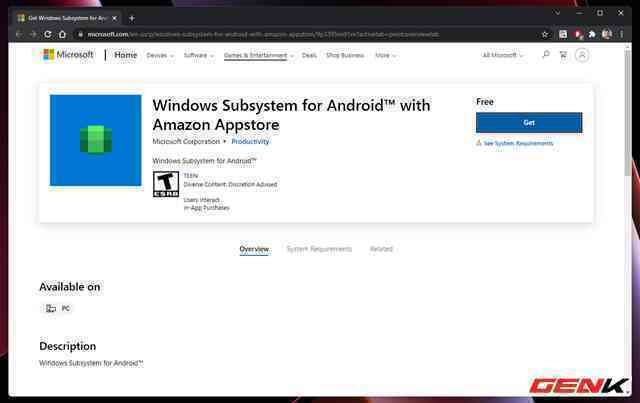640x403 pixels.
Task: Open the search magnifier icon
Action: click(x=546, y=54)
